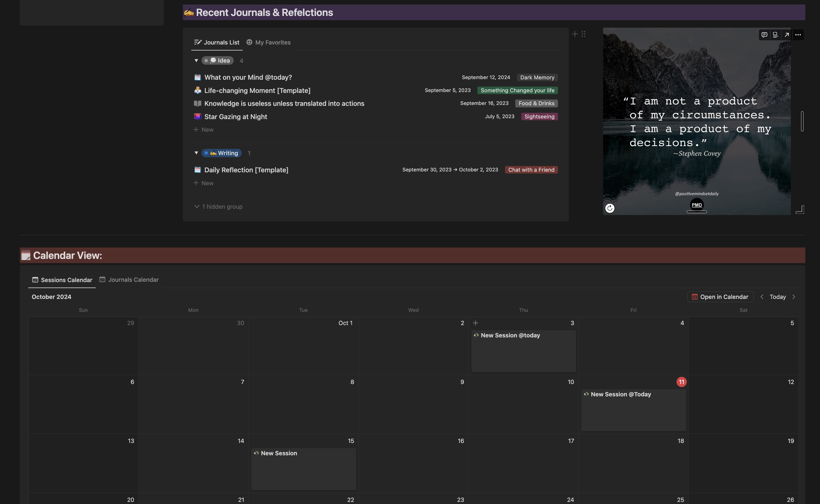
Task: Click the six-dot drag handle beside the journals block
Action: pos(583,34)
